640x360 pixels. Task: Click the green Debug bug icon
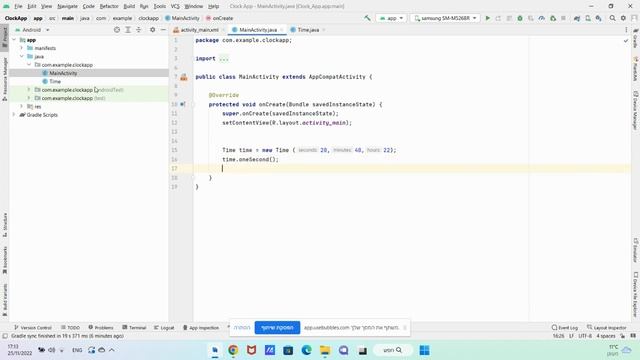click(x=520, y=18)
